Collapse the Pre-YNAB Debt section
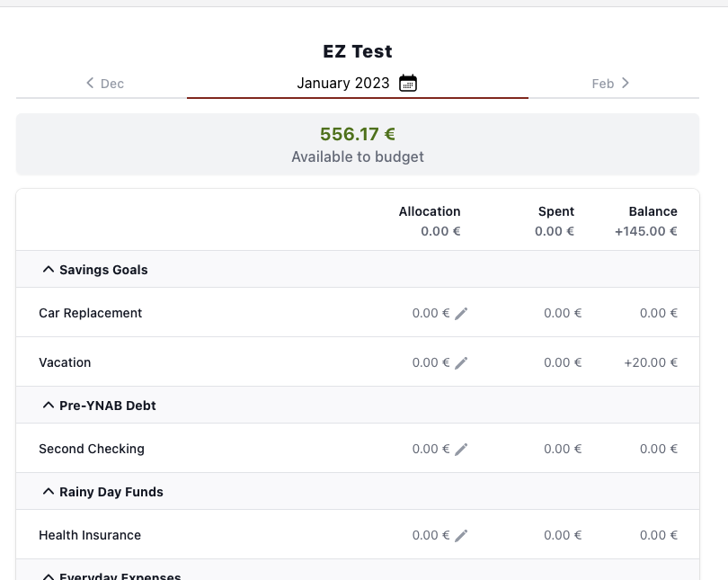 (47, 405)
